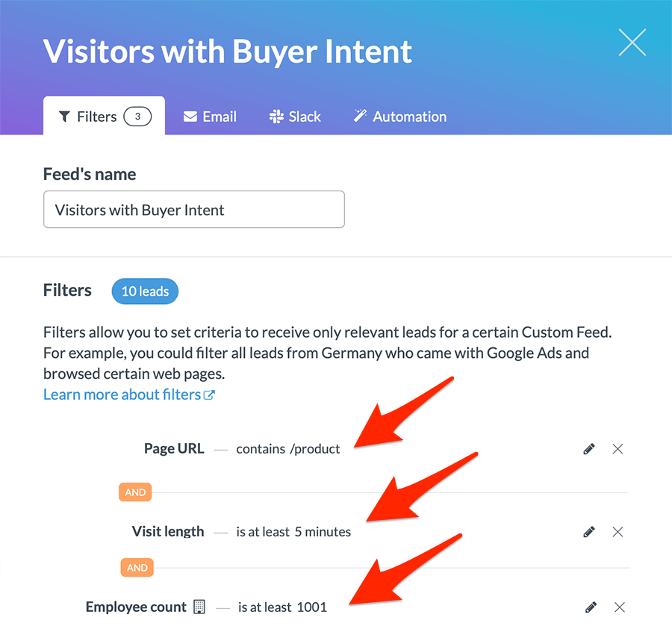The height and width of the screenshot is (641, 672).
Task: Select the Filters tab
Action: pyautogui.click(x=104, y=116)
